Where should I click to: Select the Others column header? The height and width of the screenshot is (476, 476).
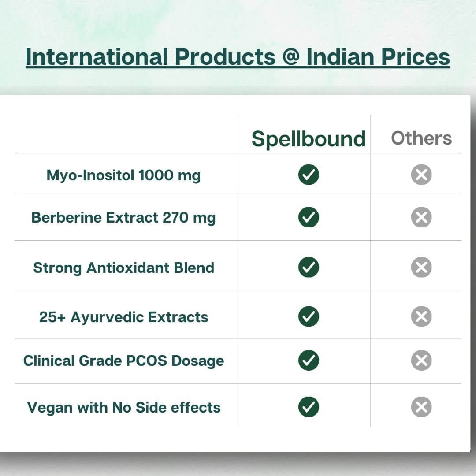click(x=421, y=138)
